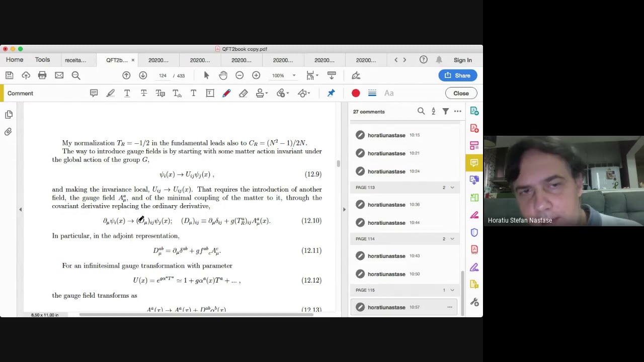Open the red color picker
This screenshot has width=644, height=362.
coord(356,93)
